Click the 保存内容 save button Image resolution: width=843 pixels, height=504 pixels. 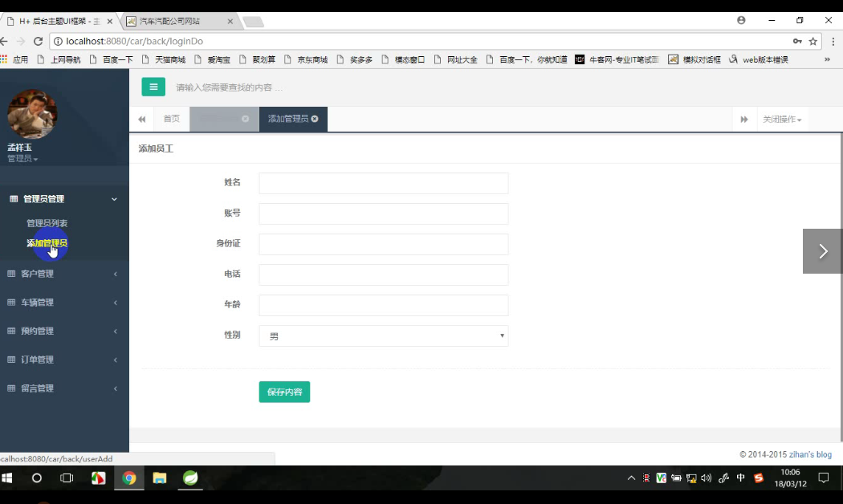click(284, 392)
